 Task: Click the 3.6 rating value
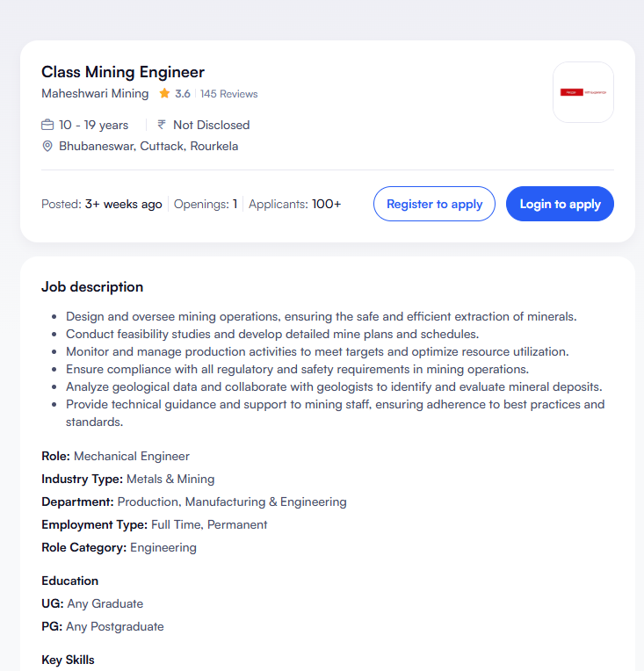(x=183, y=93)
